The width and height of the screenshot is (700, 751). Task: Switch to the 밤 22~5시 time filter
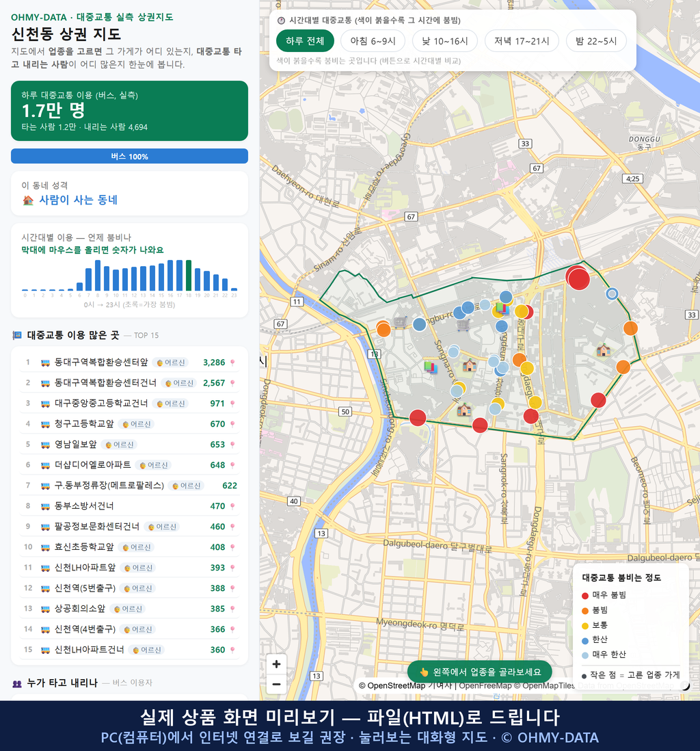click(597, 41)
